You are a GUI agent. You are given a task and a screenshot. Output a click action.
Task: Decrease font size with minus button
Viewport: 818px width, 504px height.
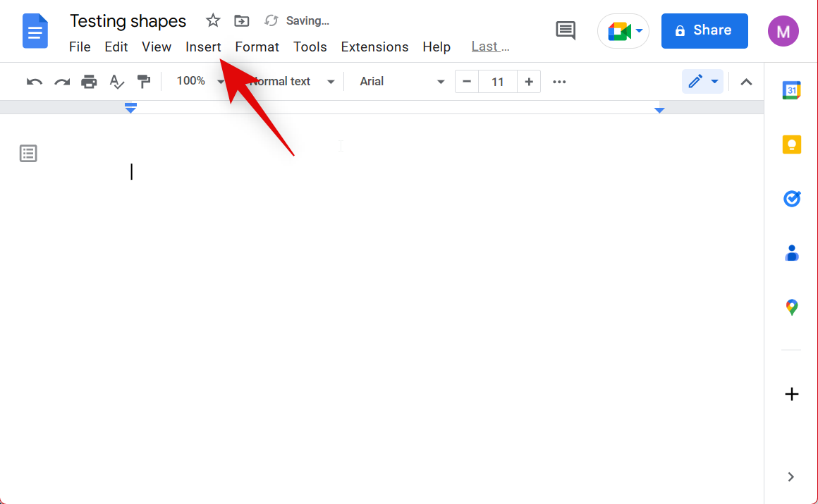click(467, 82)
